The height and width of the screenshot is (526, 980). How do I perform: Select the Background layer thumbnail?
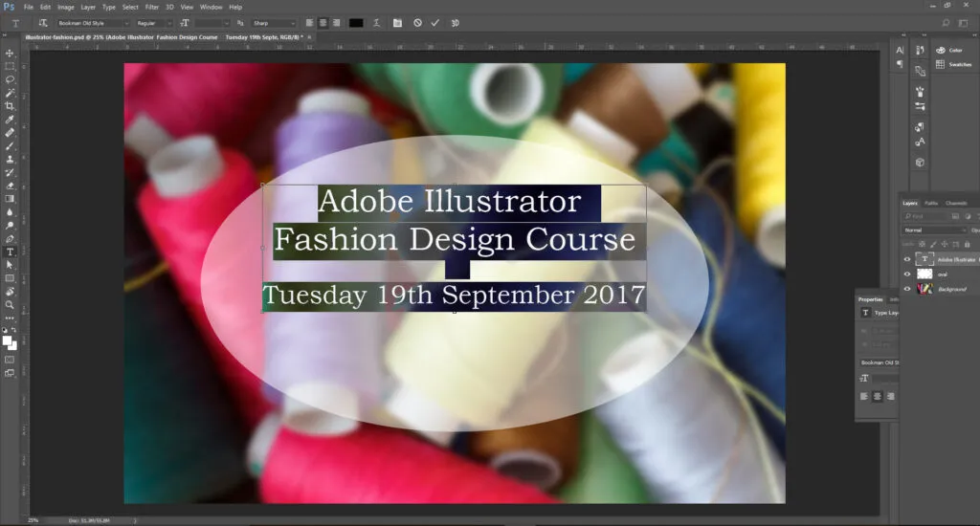pyautogui.click(x=924, y=289)
